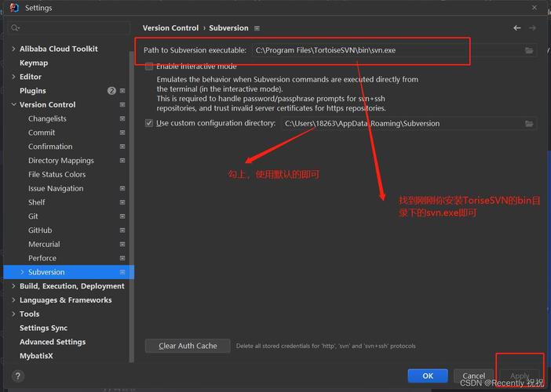Collapse the Version Control tree node

[x=13, y=105]
